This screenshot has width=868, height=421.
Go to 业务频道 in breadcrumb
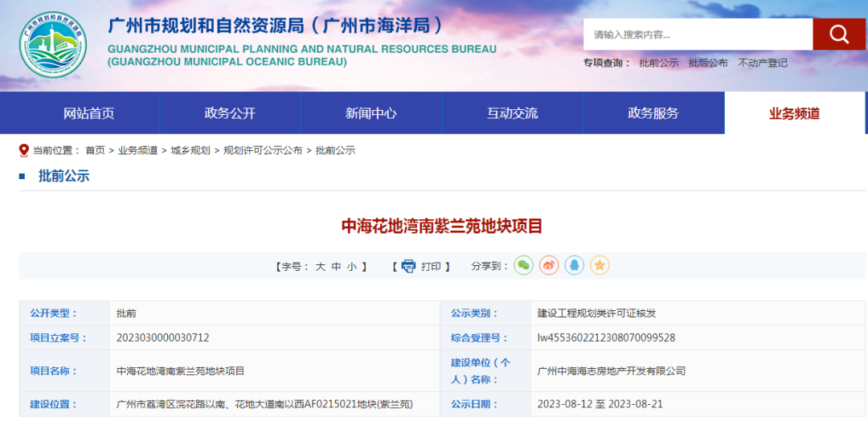tap(138, 150)
